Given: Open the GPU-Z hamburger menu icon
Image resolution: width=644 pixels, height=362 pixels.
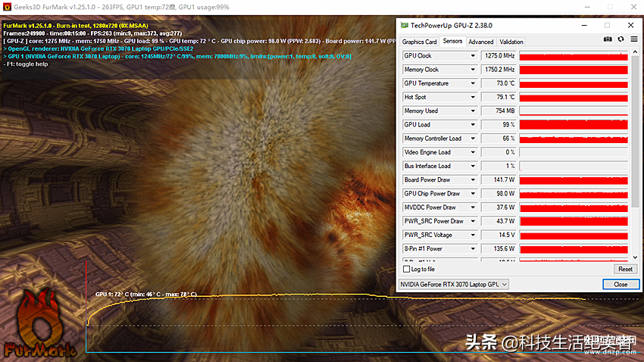Looking at the screenshot, I should [x=634, y=39].
